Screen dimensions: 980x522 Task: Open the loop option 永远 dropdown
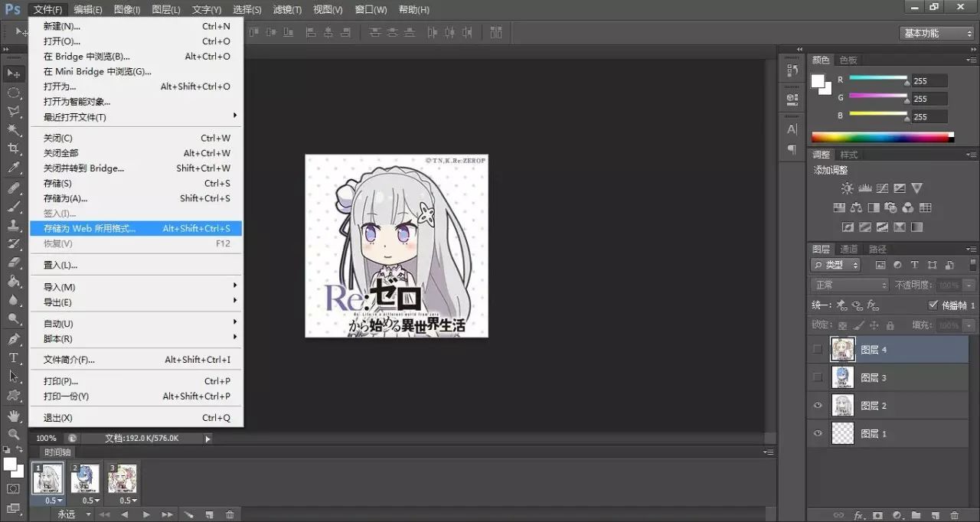pos(74,514)
